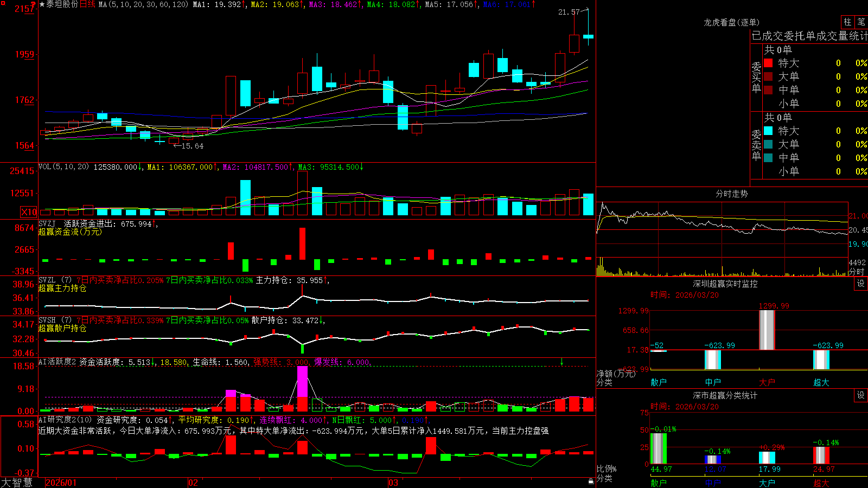Screen dimensions: 868x488
Task: Click the 龙虎看盘(逐单) panel title
Action: 731,22
